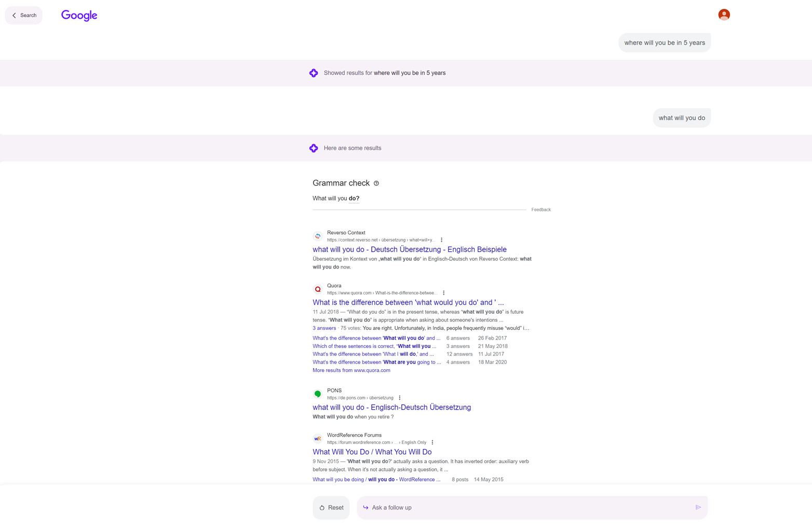
Task: Click the back arrow next to Search
Action: click(x=14, y=15)
